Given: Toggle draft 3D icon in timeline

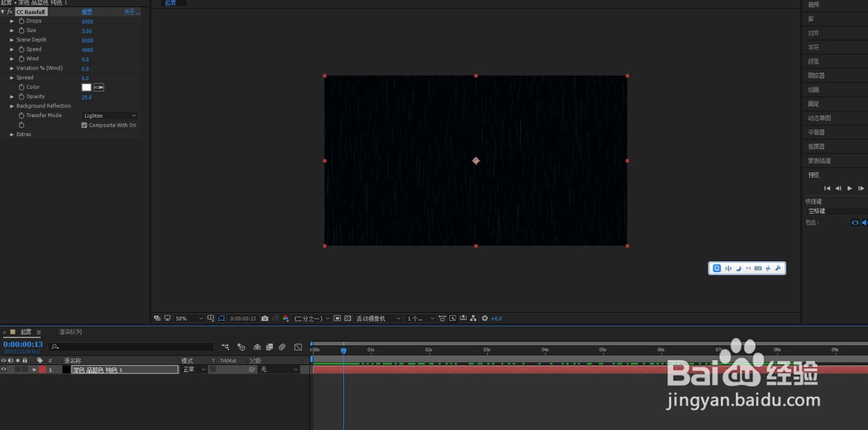Looking at the screenshot, I should (241, 347).
